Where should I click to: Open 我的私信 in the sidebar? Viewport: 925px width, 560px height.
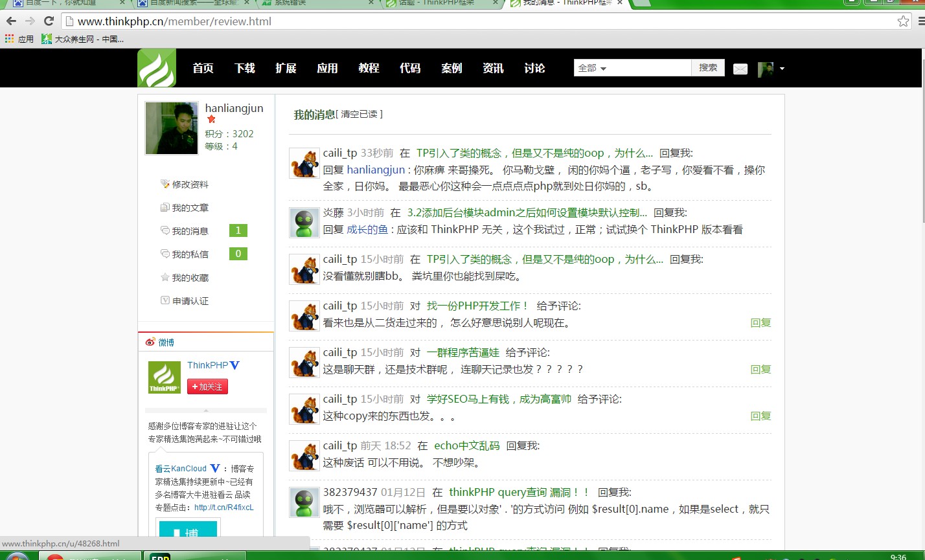coord(190,254)
